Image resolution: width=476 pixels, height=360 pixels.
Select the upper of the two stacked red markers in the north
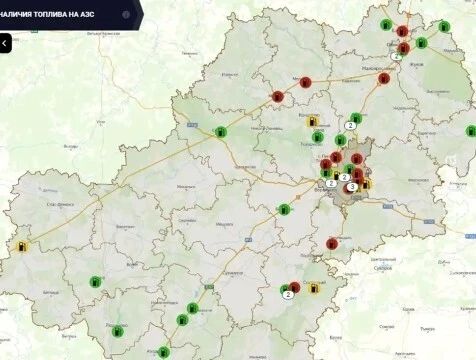click(403, 32)
